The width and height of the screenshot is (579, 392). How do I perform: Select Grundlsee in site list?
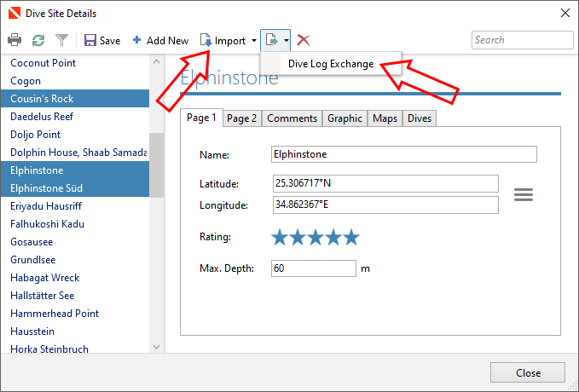75,260
